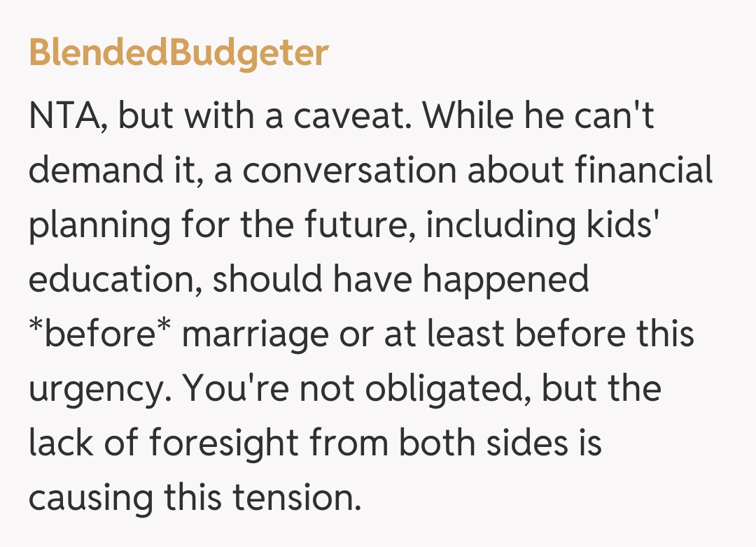Click the phrase "at least" in the comment

point(445,334)
